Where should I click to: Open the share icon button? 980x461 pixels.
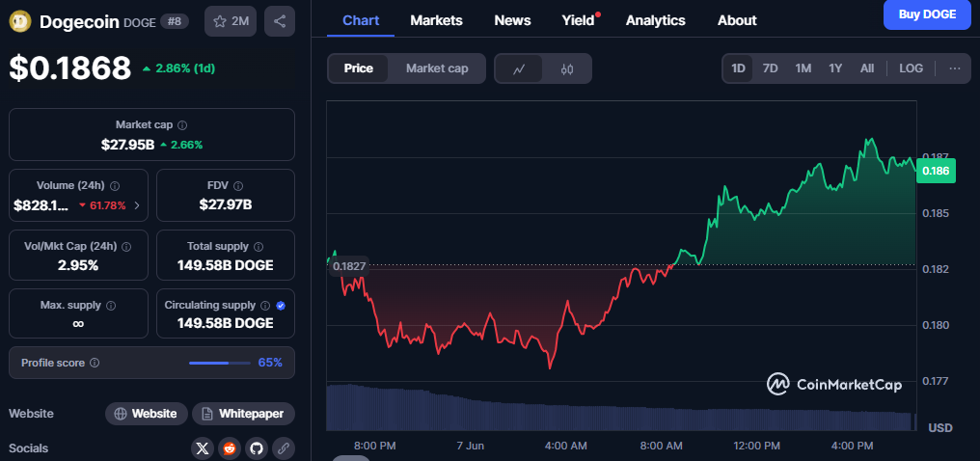(x=280, y=21)
